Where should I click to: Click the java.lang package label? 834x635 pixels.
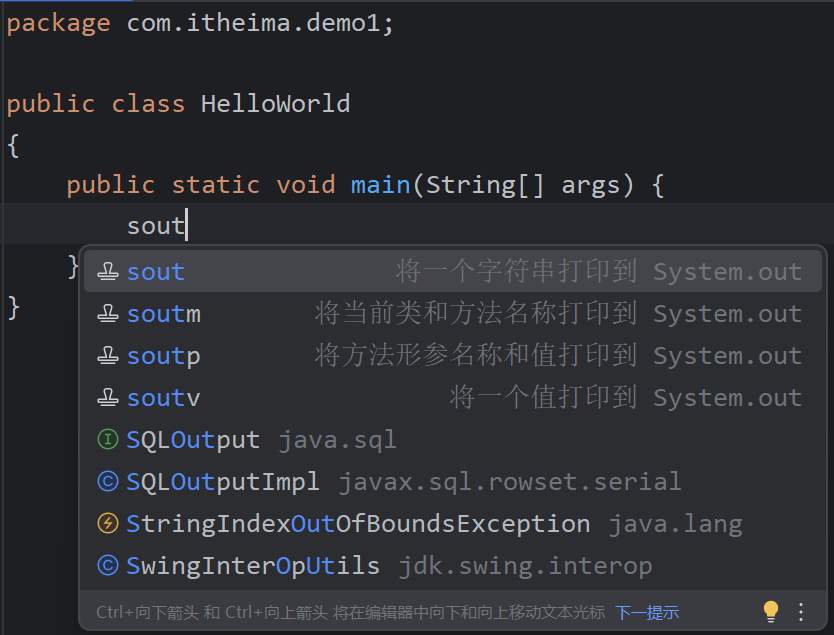(x=675, y=524)
